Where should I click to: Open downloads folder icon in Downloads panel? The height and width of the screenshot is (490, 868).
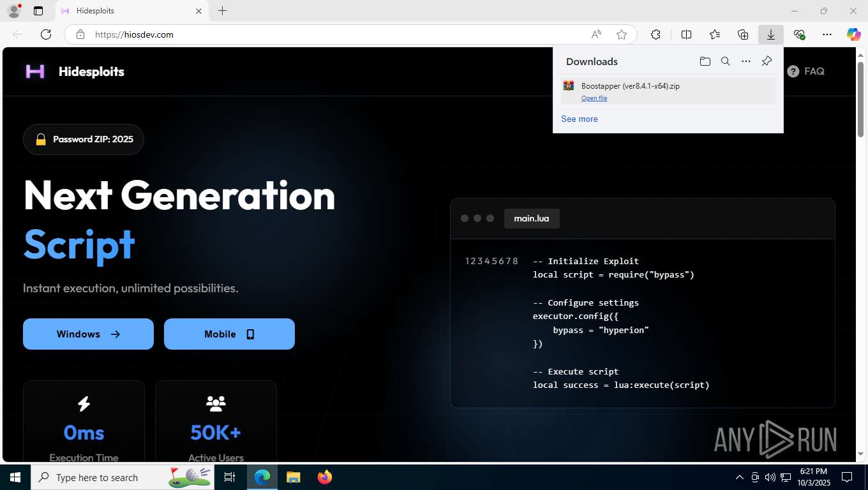point(705,61)
